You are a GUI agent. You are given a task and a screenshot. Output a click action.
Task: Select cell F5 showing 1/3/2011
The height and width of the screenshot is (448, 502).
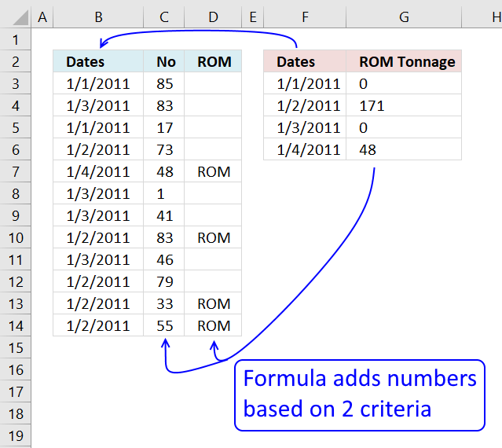tap(305, 127)
